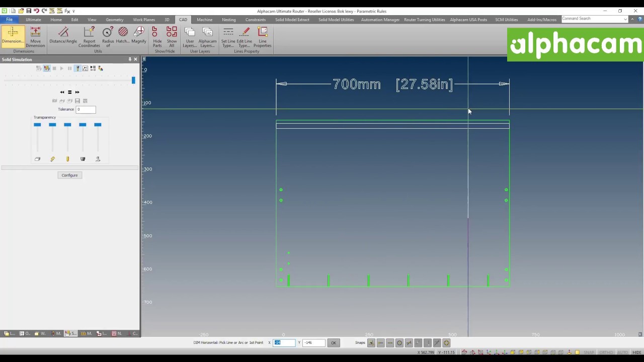Expand the Command Search dropdown arrow
644x362 pixels.
click(x=625, y=19)
